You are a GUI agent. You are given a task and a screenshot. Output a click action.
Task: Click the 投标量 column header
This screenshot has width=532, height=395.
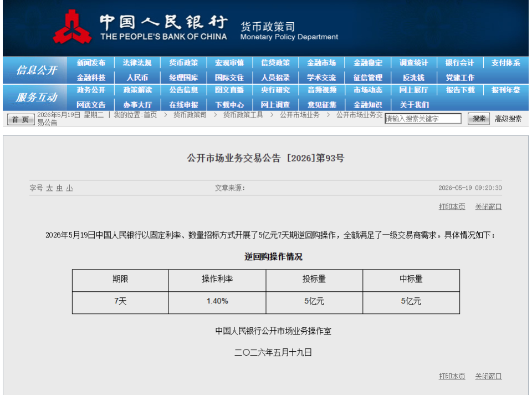pyautogui.click(x=314, y=280)
